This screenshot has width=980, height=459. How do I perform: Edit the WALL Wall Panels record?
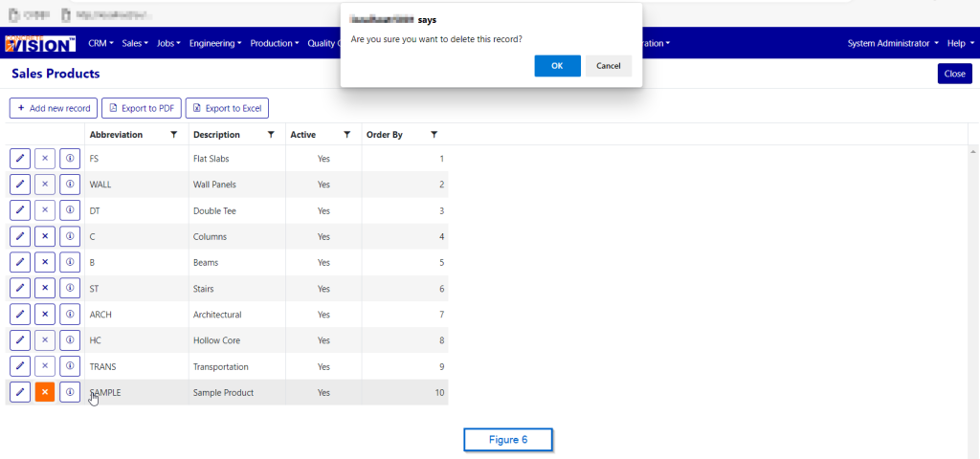tap(20, 185)
